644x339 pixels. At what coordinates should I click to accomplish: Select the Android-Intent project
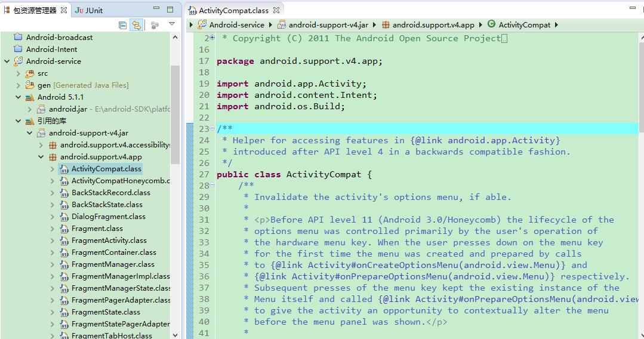coord(51,50)
